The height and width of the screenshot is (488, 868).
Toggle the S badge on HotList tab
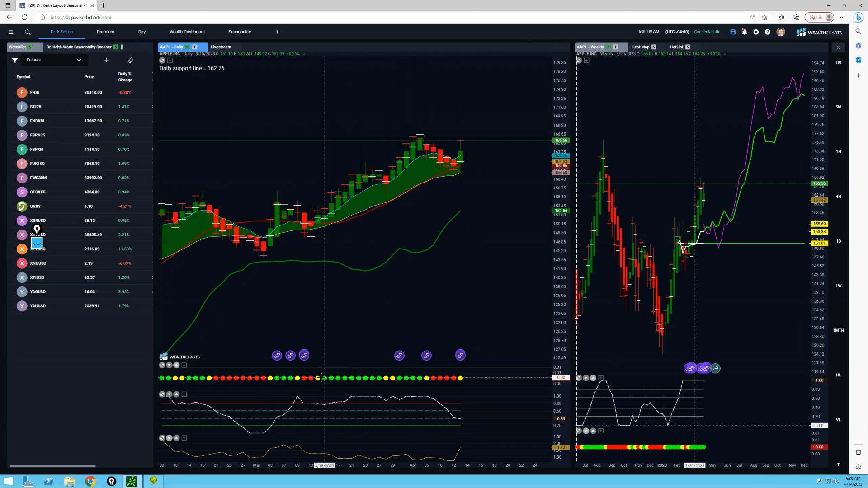tap(688, 47)
